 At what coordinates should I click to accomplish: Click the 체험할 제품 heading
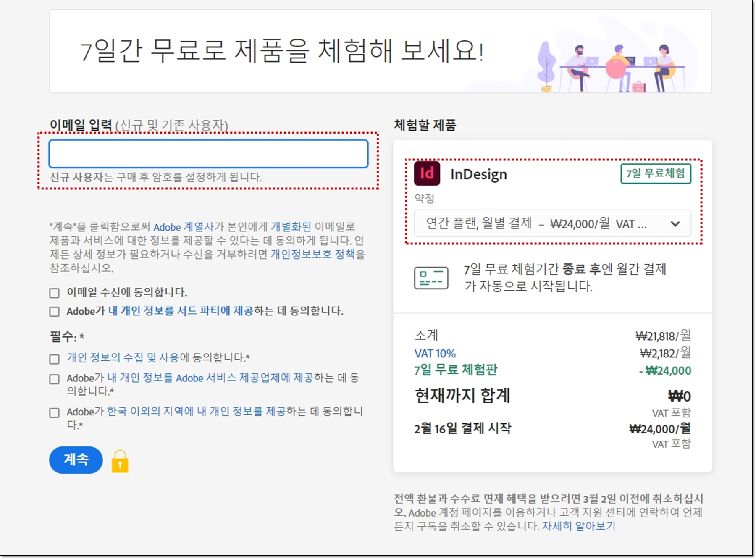425,125
